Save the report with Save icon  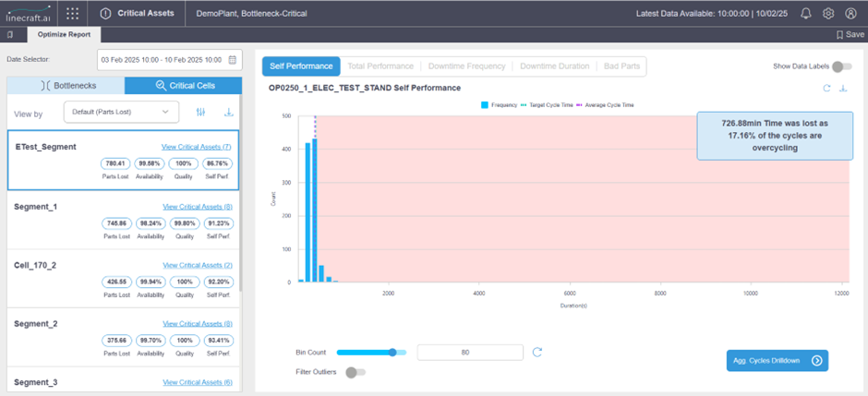pyautogui.click(x=850, y=35)
